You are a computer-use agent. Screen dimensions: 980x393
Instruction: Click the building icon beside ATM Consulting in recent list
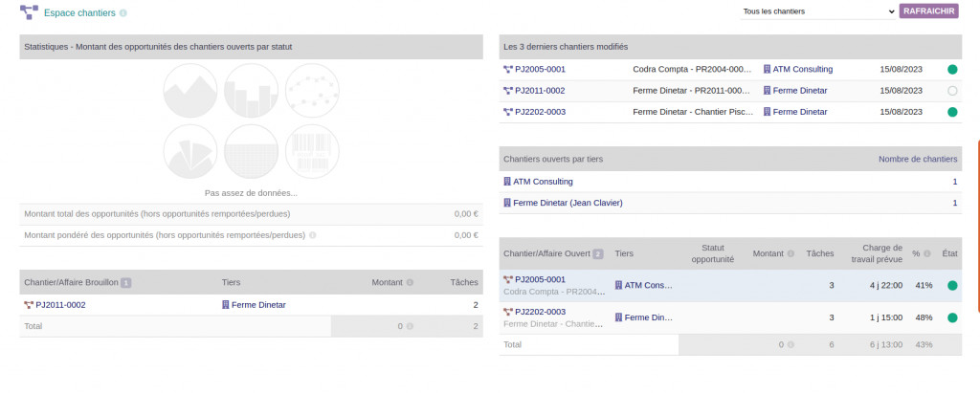(767, 69)
